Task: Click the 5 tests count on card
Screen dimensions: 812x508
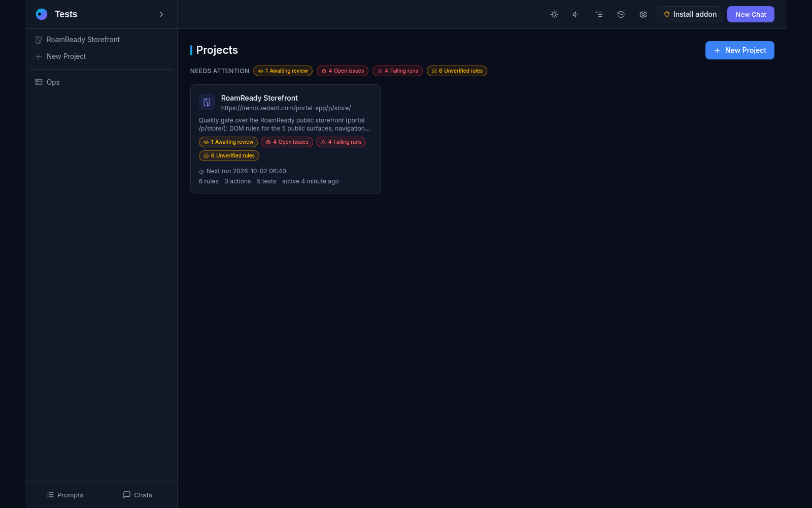Action: tap(266, 181)
